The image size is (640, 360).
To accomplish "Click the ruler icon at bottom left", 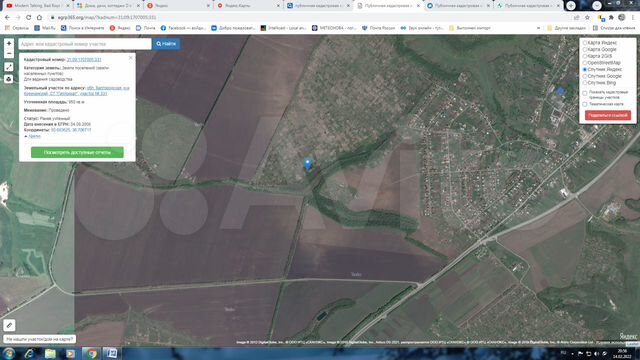I will (x=9, y=325).
